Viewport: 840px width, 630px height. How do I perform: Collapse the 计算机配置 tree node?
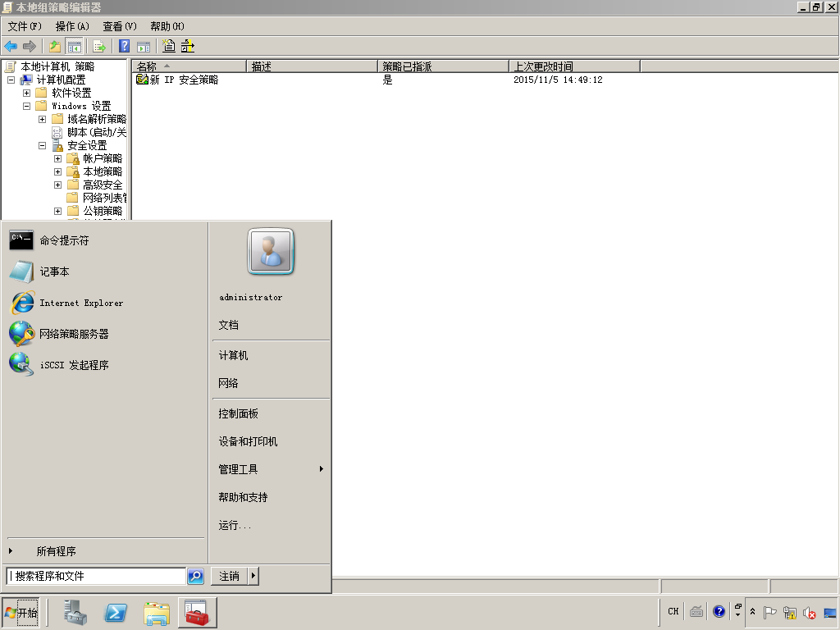(x=11, y=80)
